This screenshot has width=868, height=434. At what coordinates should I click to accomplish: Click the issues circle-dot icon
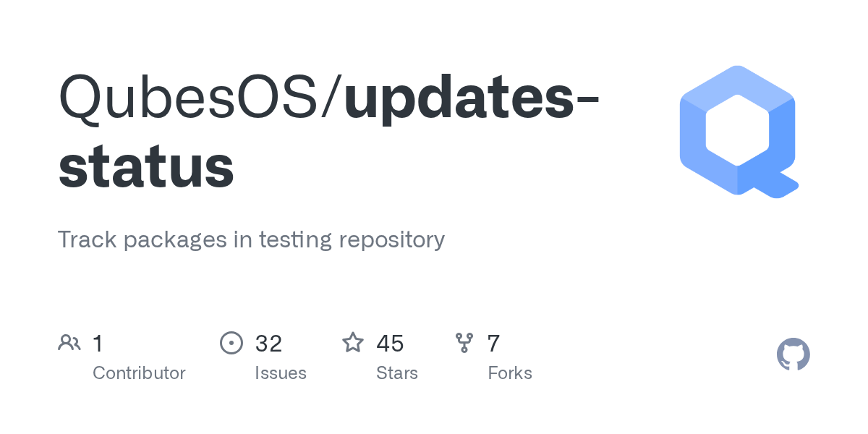point(231,343)
